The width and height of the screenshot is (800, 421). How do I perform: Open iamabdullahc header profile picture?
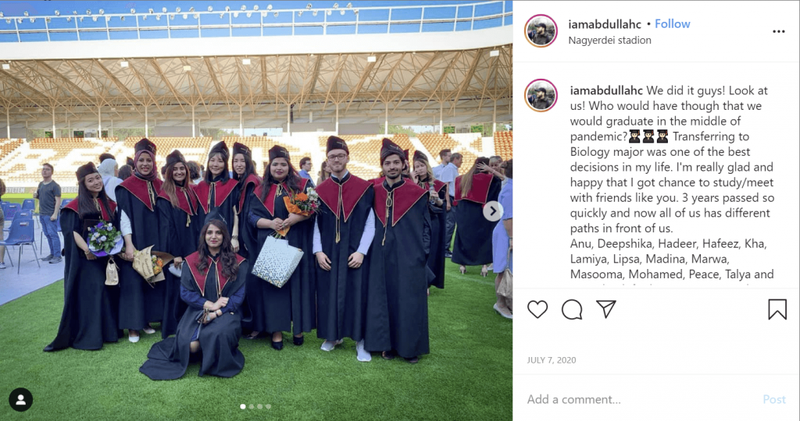coord(541,31)
